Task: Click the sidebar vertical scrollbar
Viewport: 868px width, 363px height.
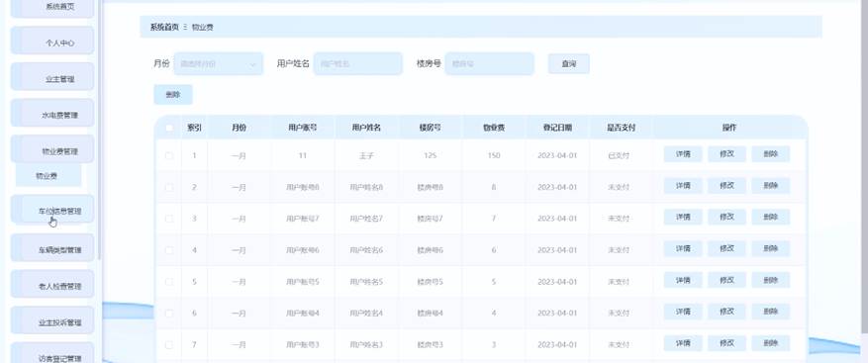Action: coord(99,130)
